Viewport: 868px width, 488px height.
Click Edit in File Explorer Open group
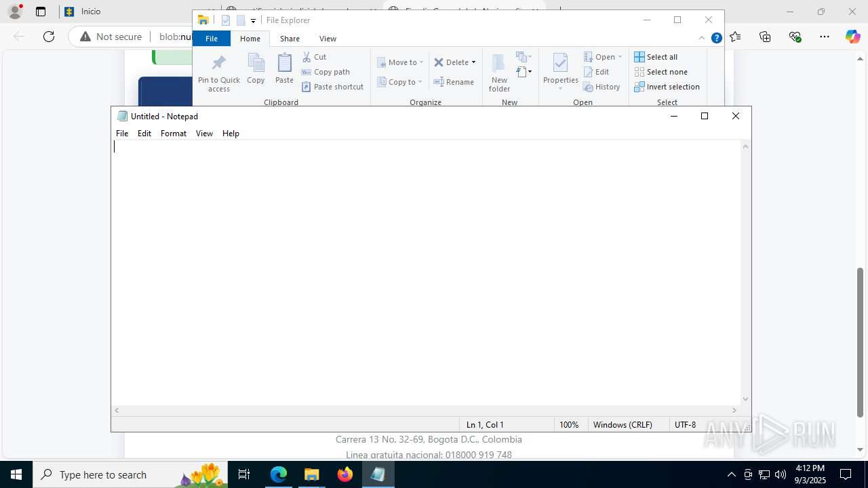click(596, 72)
